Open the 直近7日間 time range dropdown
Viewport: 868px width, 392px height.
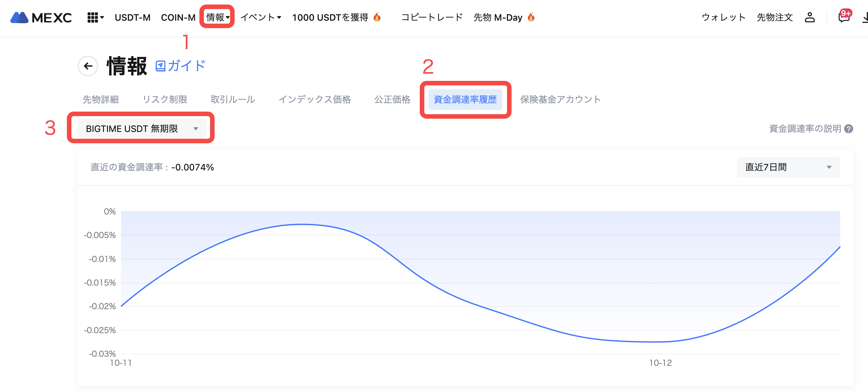(788, 167)
